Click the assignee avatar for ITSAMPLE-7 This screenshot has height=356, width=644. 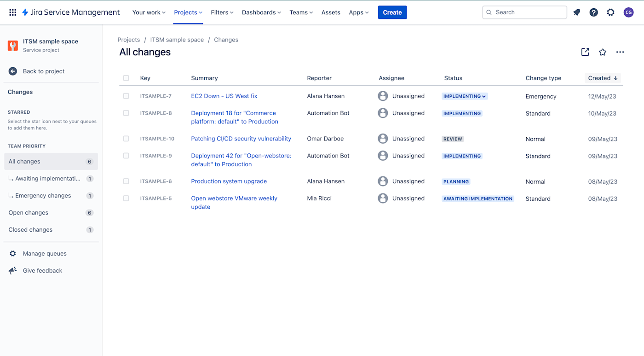point(383,96)
